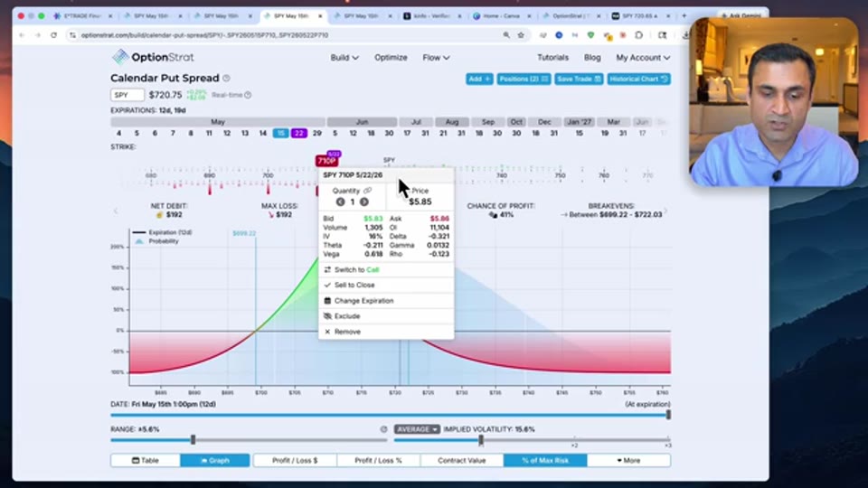
Task: Select % of Max Risk display mode
Action: point(545,460)
